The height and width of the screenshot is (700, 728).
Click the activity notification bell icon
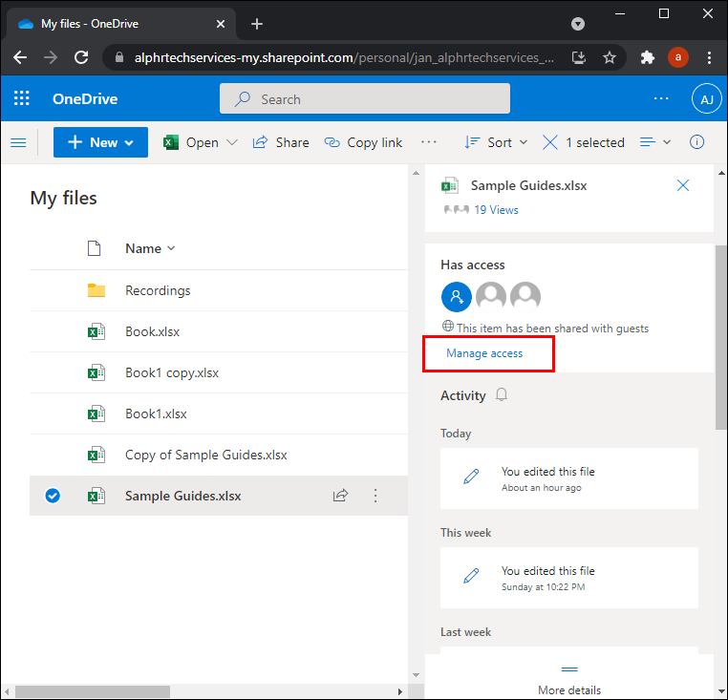tap(502, 395)
